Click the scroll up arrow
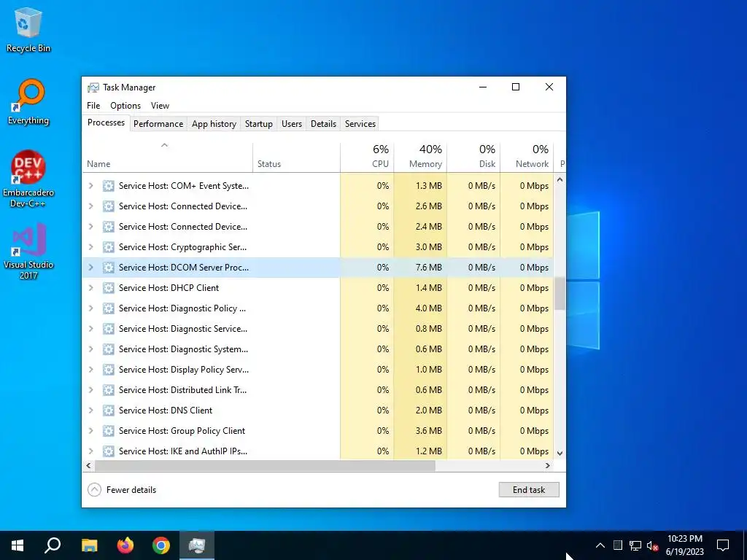 pos(560,180)
